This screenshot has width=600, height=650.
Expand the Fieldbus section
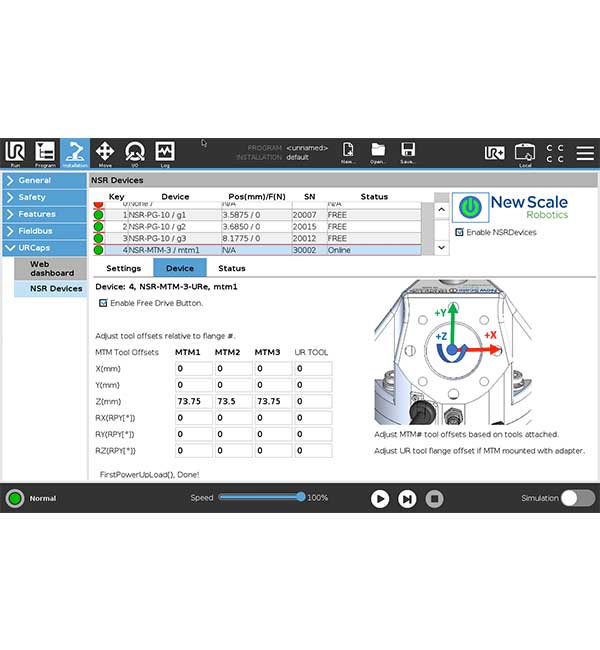coord(44,231)
